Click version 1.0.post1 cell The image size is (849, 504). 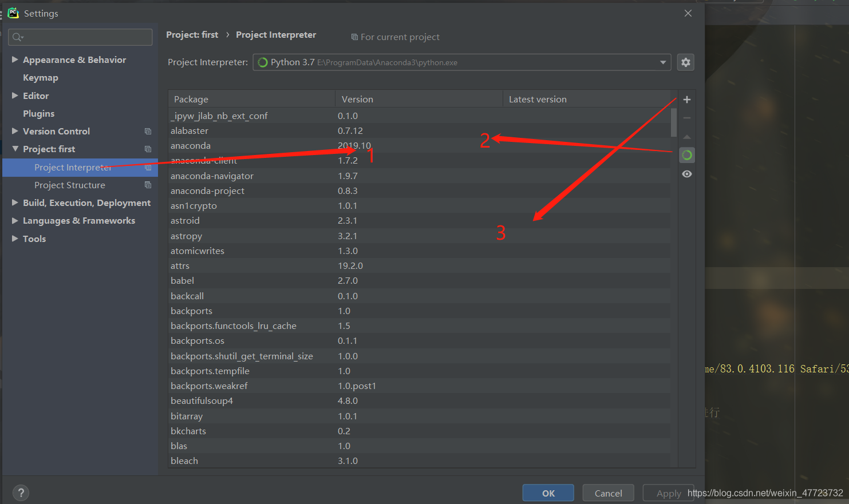point(357,386)
